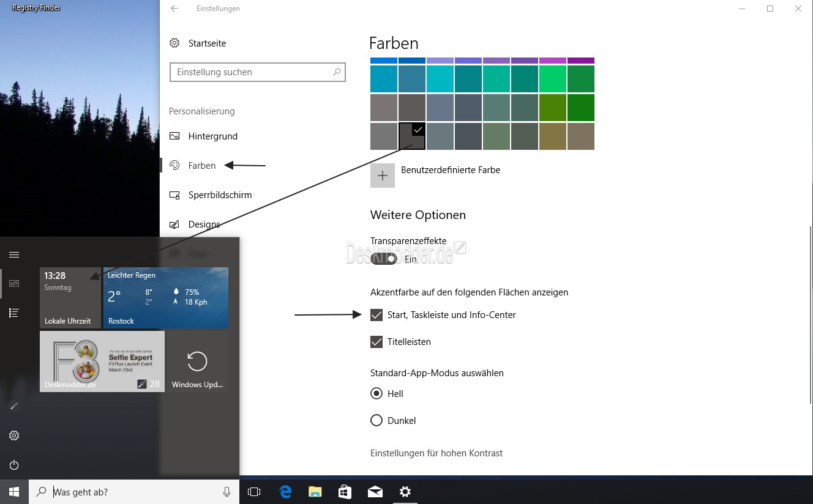Image resolution: width=813 pixels, height=504 pixels.
Task: Open Startseite via the gear icon
Action: 174,43
